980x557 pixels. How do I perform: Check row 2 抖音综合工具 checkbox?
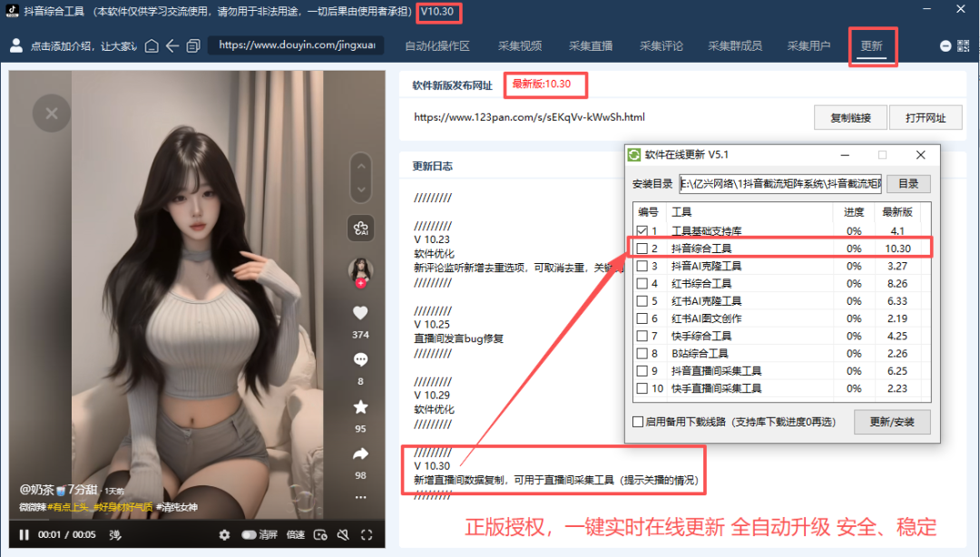click(642, 249)
